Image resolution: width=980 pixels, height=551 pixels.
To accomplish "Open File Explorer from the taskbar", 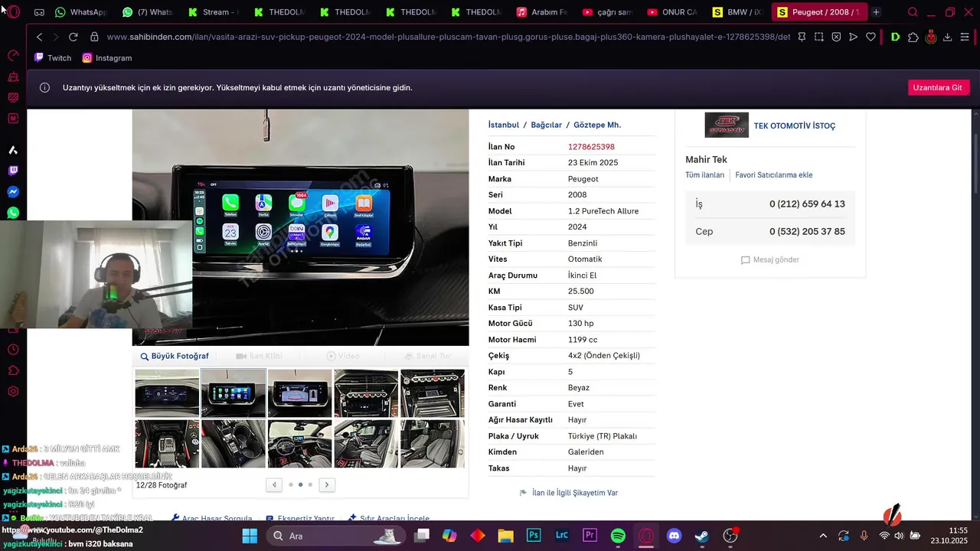I will [505, 536].
